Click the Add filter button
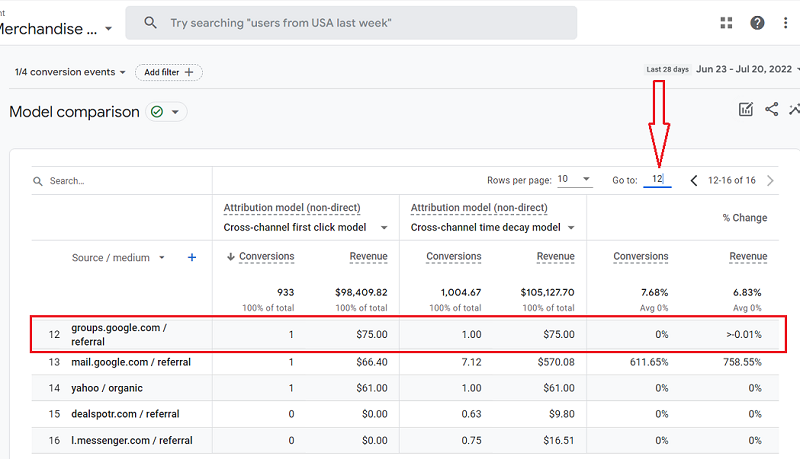Screen dimensions: 800x459 coord(169,72)
